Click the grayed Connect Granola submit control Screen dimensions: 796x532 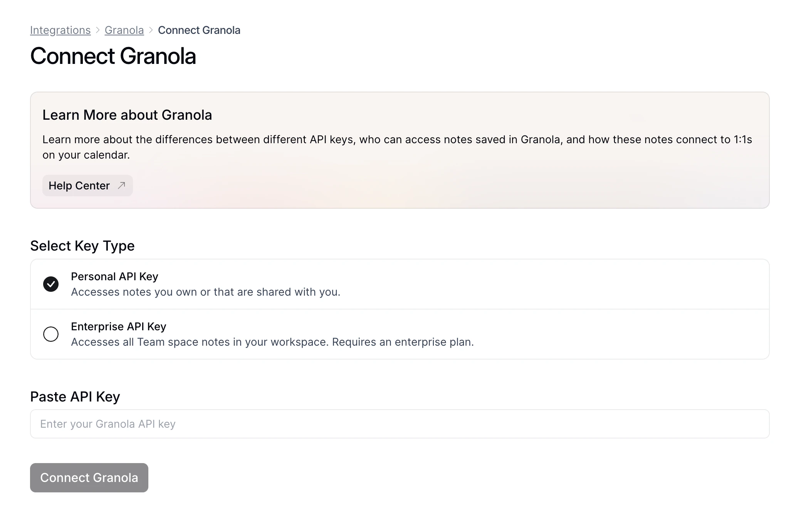click(89, 478)
